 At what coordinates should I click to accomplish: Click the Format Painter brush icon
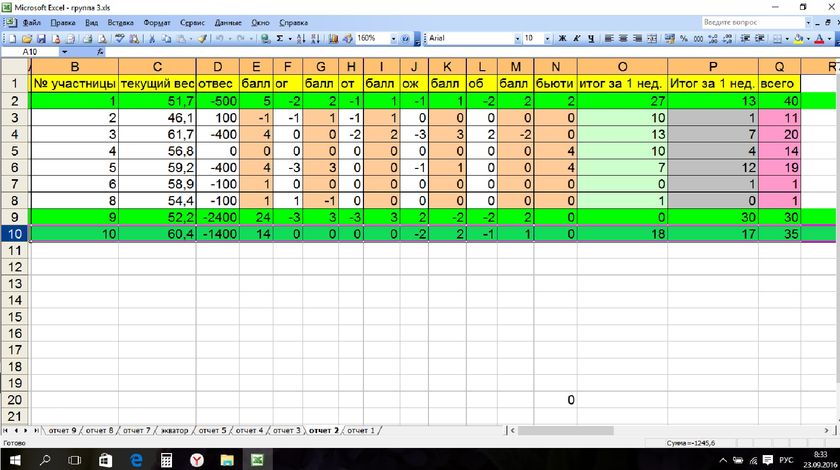(202, 39)
